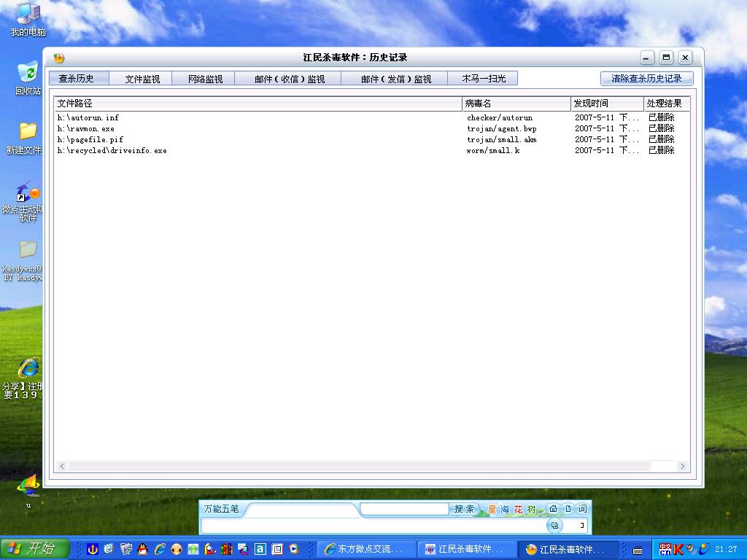Select the h:\pagefile.pif entry

pyautogui.click(x=371, y=139)
